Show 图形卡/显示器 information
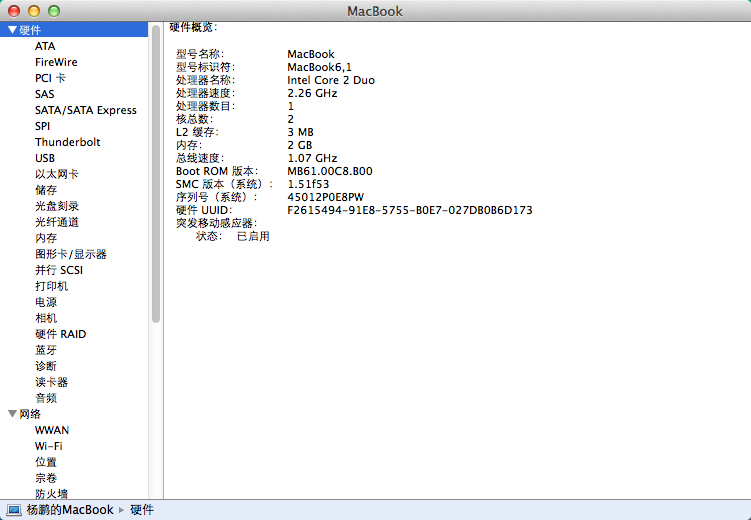This screenshot has width=751, height=520. pyautogui.click(x=71, y=254)
